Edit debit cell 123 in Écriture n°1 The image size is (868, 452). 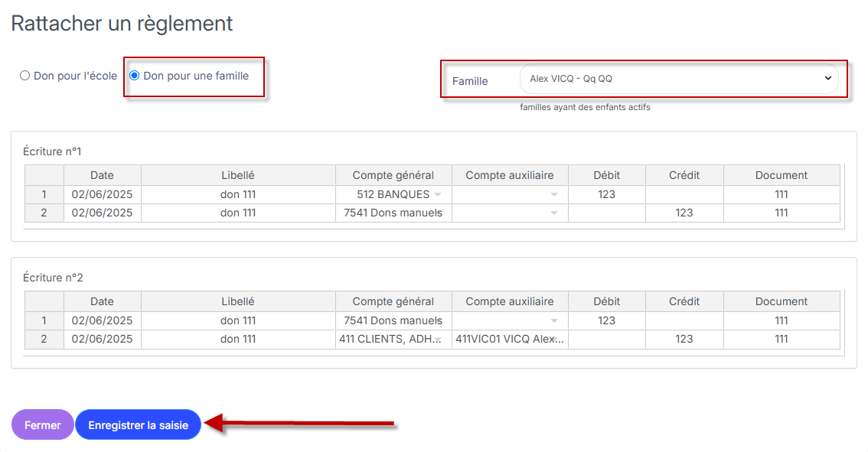tap(607, 194)
